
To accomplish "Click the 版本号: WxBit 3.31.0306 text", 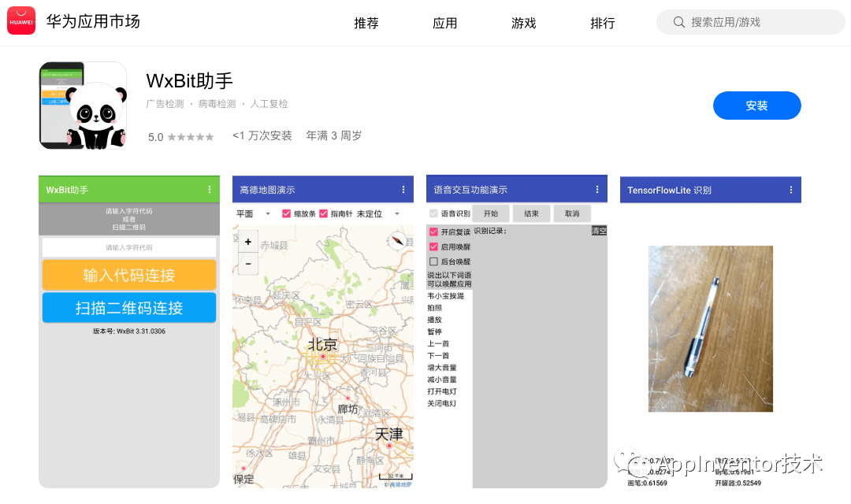I will tap(129, 331).
